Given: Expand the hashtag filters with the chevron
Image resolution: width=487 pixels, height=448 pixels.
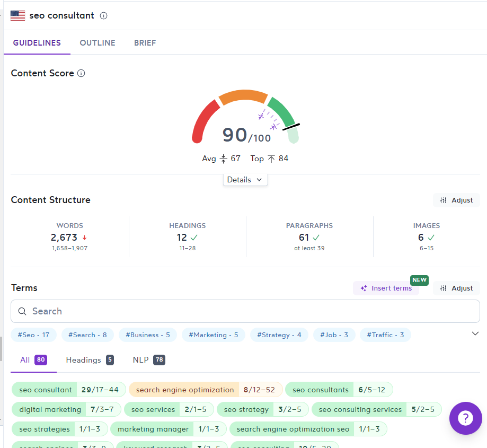Looking at the screenshot, I should [475, 333].
